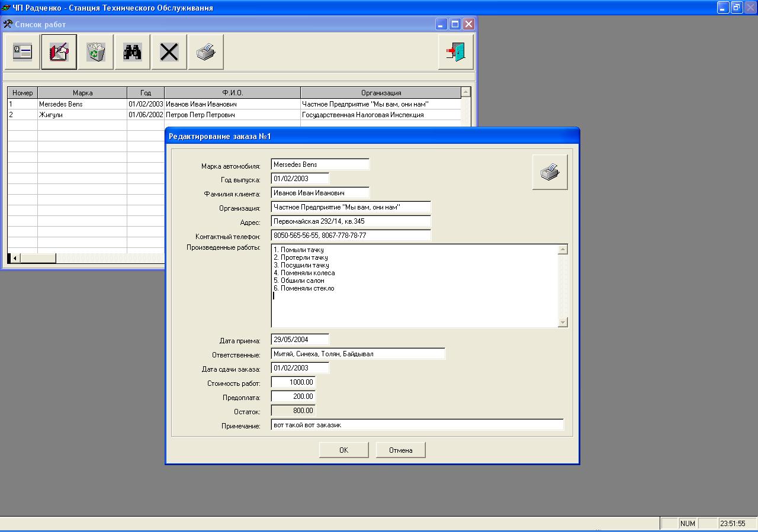Viewport: 758px width, 532px height.
Task: Click the Ответственные input field
Action: coord(358,354)
